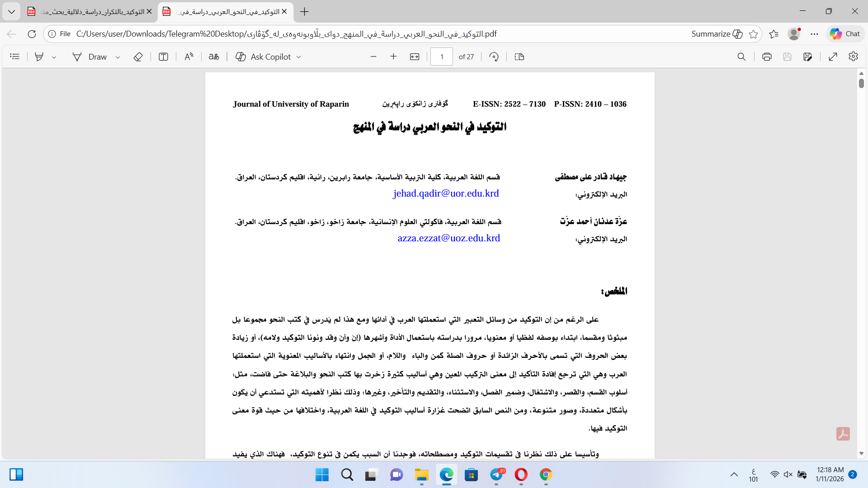Open Google Chrome from taskbar
The width and height of the screenshot is (868, 488).
coord(546,474)
